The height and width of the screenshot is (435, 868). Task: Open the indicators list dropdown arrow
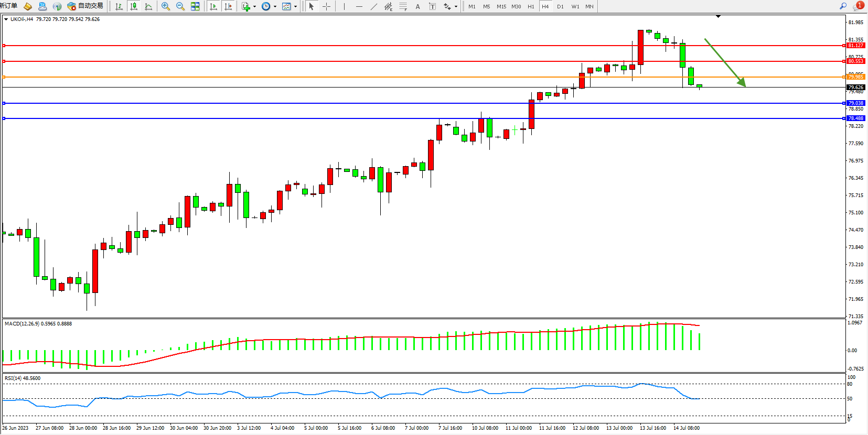[255, 7]
